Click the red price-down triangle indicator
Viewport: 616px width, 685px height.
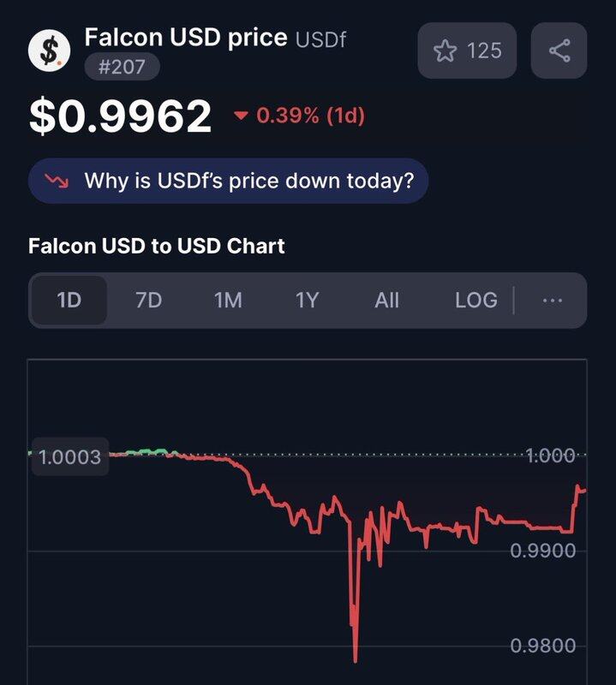pos(241,116)
